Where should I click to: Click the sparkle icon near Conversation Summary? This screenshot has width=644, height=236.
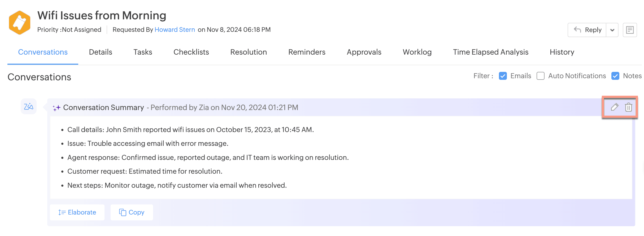56,108
